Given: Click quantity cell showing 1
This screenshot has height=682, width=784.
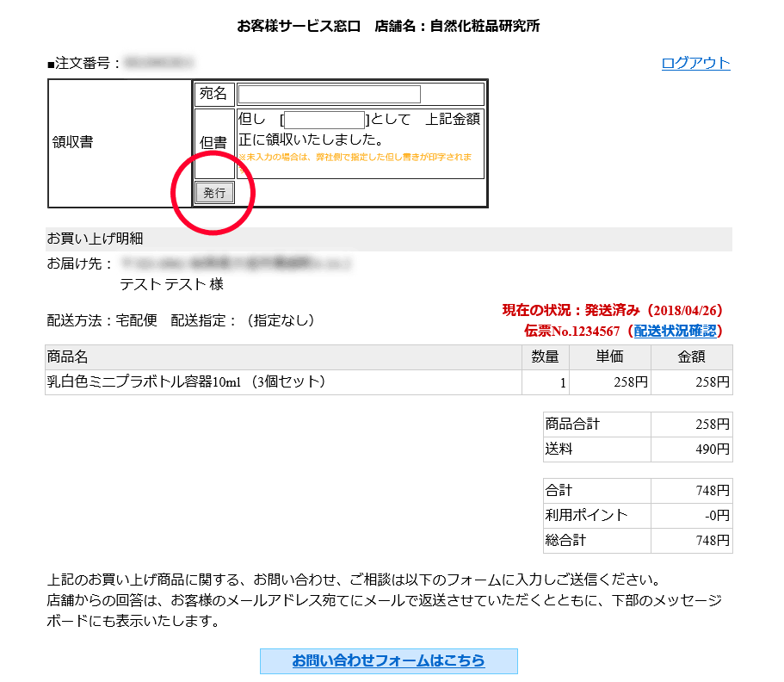Looking at the screenshot, I should tap(546, 383).
